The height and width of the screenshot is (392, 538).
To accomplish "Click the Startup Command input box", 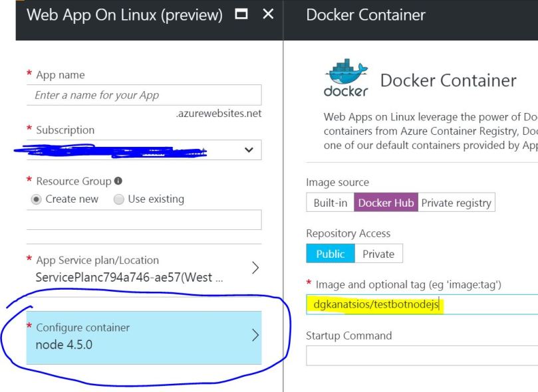I will click(422, 355).
